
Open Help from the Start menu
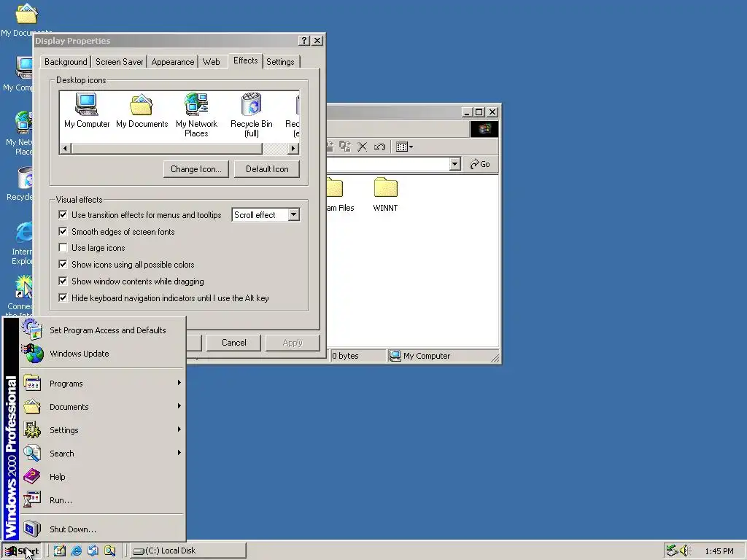click(x=102, y=477)
